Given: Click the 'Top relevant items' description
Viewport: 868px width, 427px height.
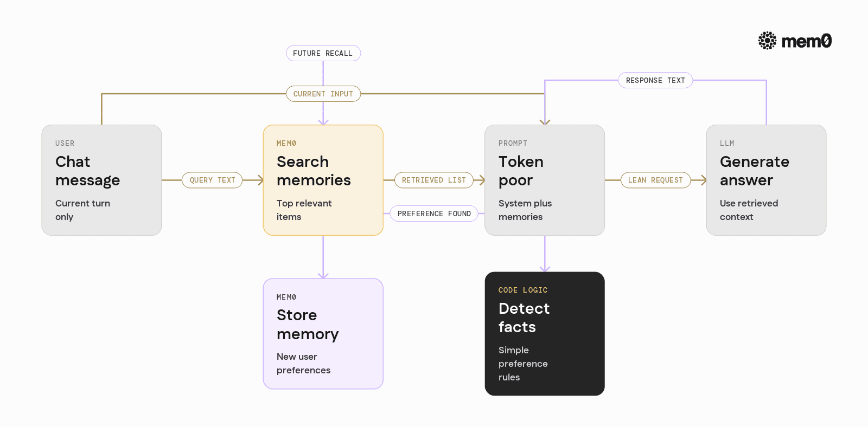Looking at the screenshot, I should [304, 210].
